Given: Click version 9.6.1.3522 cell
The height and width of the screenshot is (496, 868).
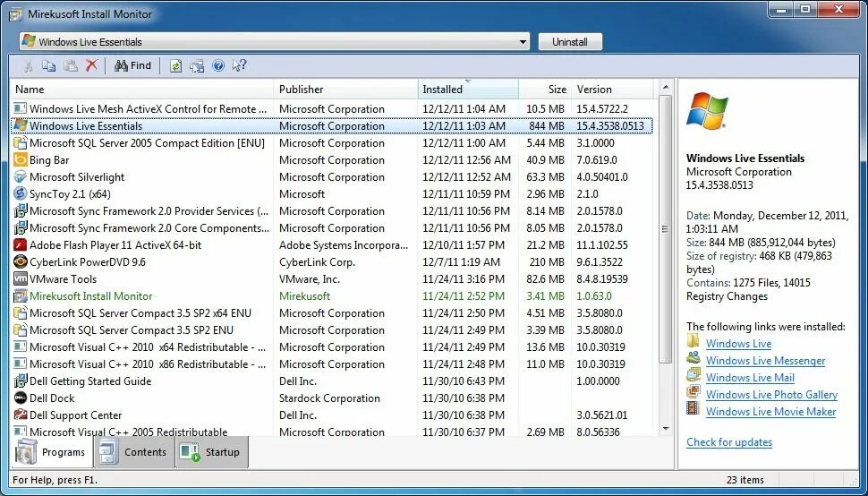Looking at the screenshot, I should pos(600,262).
